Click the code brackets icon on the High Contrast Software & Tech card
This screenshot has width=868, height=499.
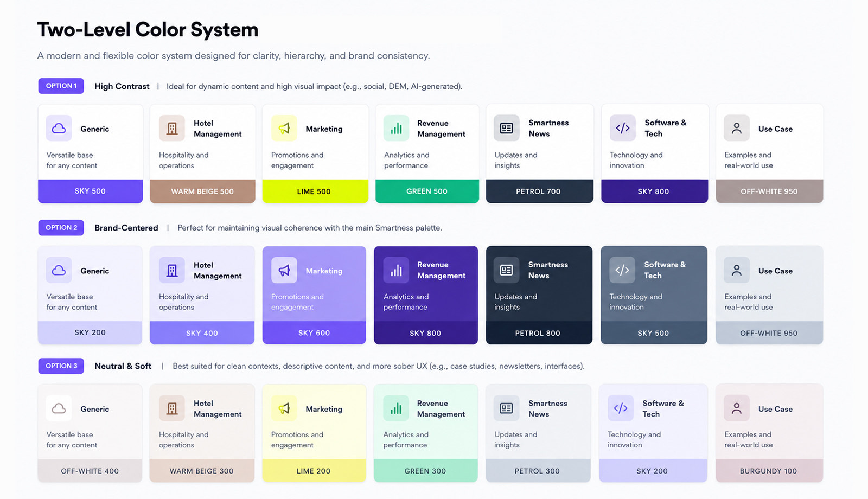click(623, 128)
